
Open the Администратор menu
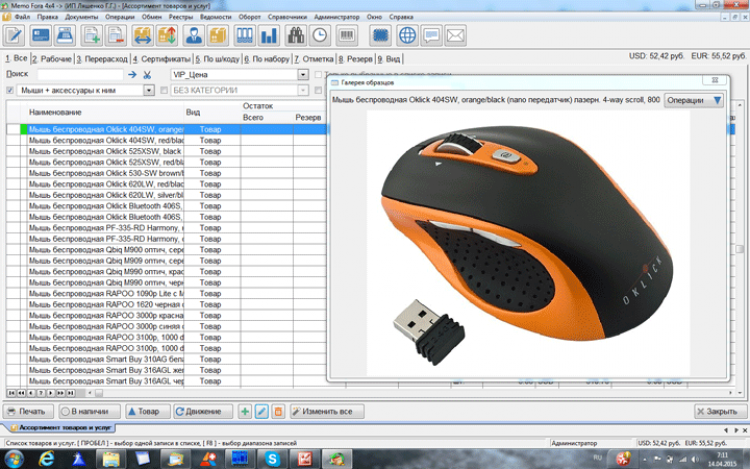point(336,17)
